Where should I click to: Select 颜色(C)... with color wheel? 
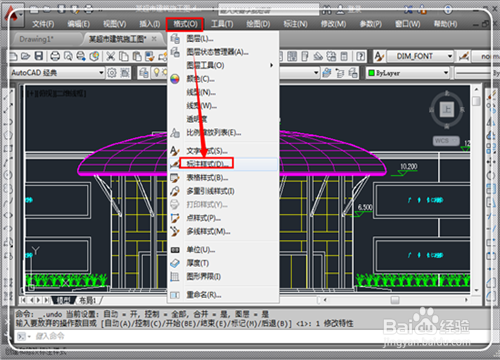coord(223,79)
